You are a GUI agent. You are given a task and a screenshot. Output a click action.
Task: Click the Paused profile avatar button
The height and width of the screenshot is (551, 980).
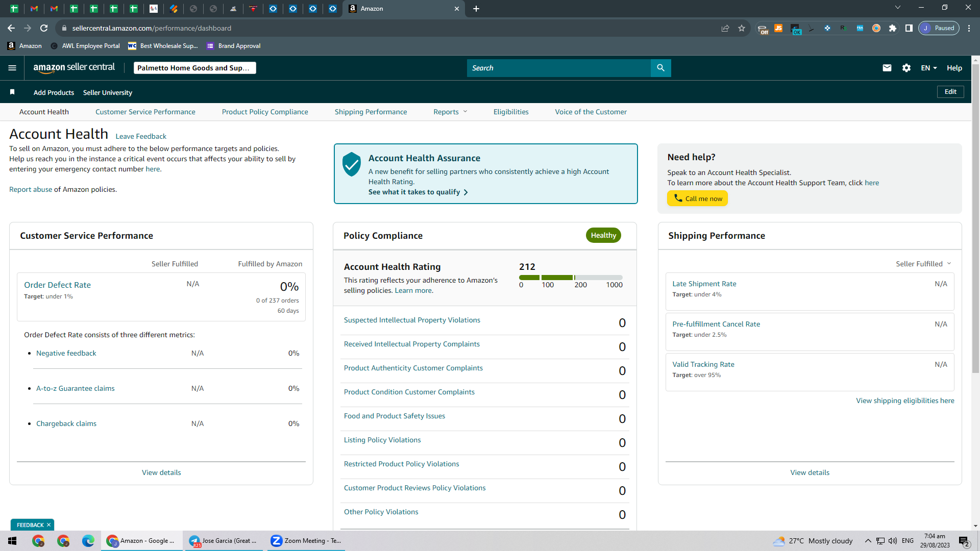coord(939,28)
